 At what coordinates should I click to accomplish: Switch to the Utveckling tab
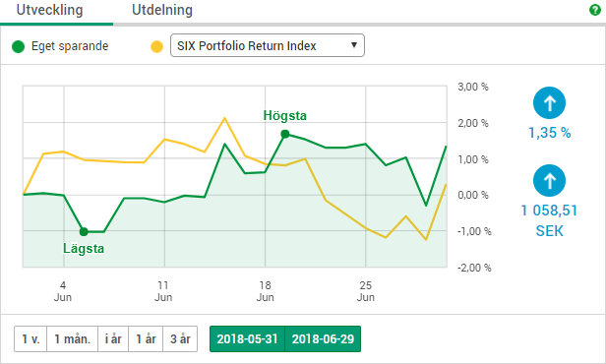click(x=49, y=10)
